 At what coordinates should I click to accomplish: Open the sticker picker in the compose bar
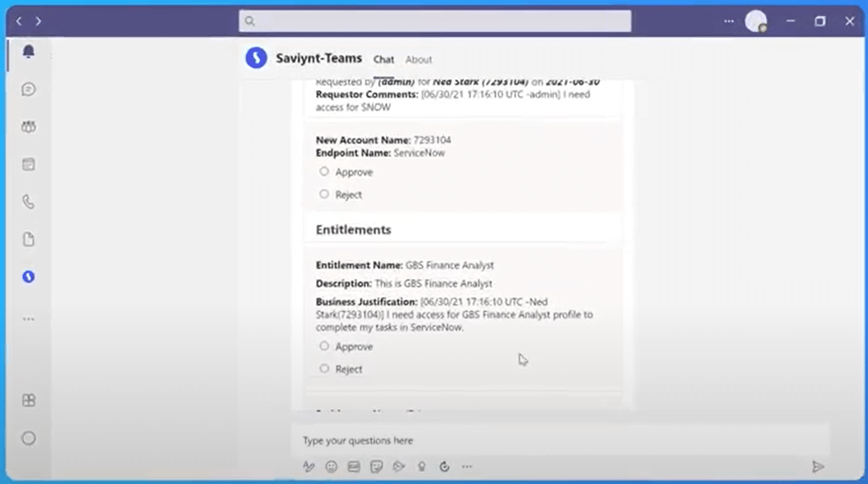point(376,466)
